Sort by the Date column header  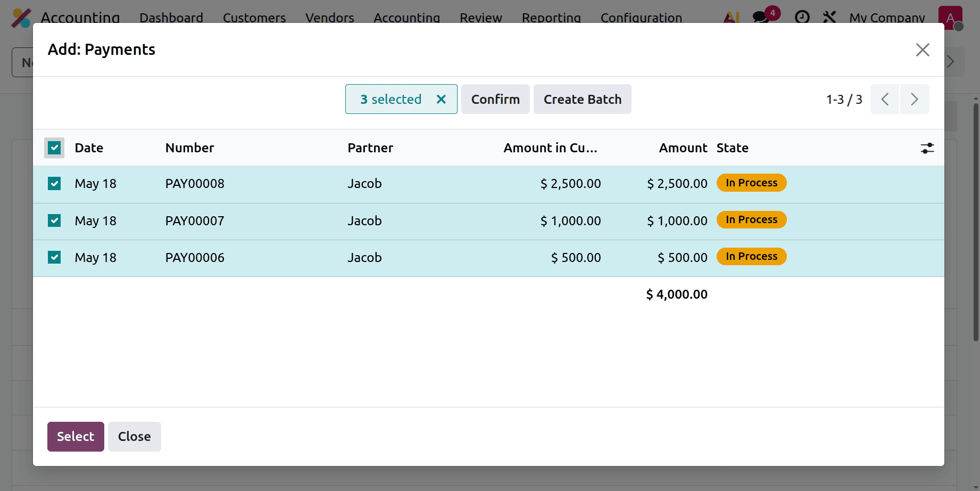[x=89, y=148]
